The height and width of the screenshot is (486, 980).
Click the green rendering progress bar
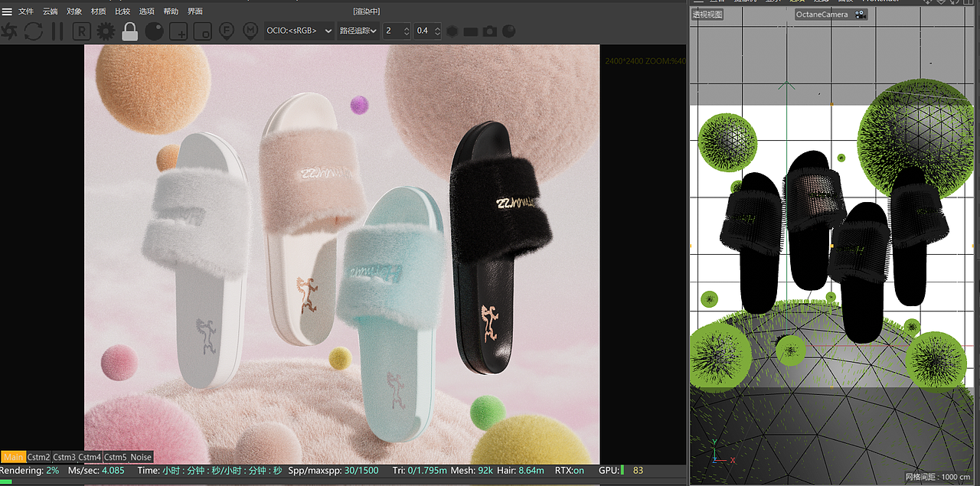click(x=7, y=481)
